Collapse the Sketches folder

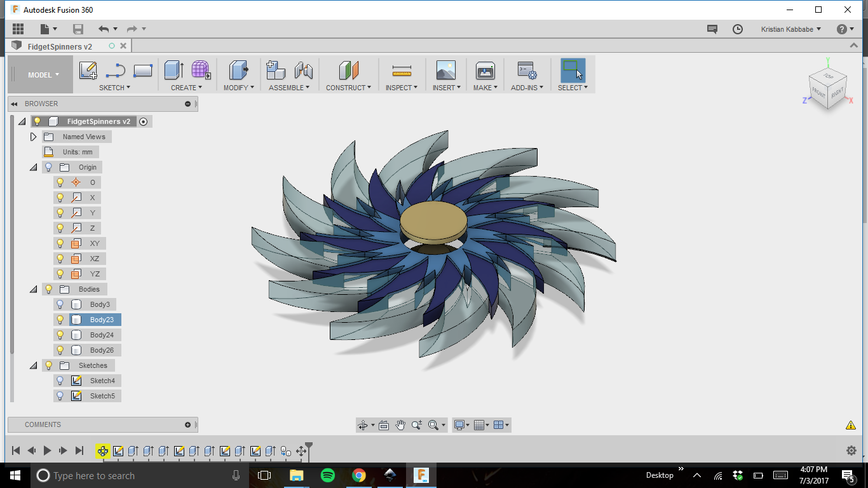pos(34,365)
